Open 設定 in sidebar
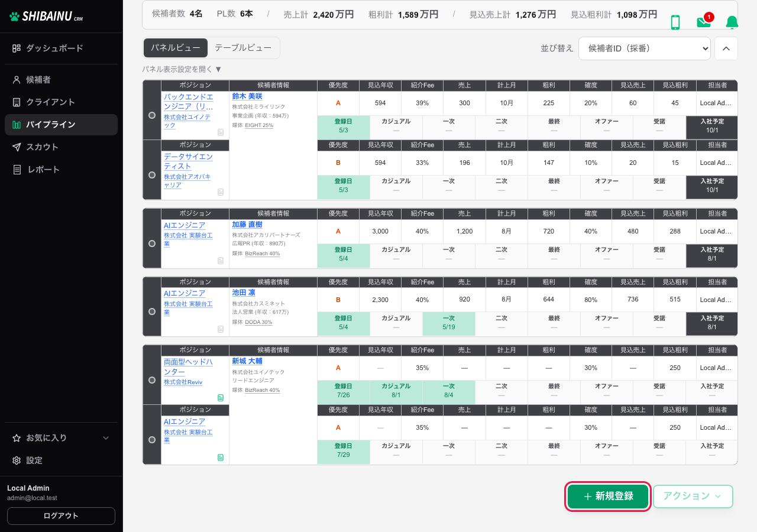This screenshot has width=757, height=532. point(62,460)
